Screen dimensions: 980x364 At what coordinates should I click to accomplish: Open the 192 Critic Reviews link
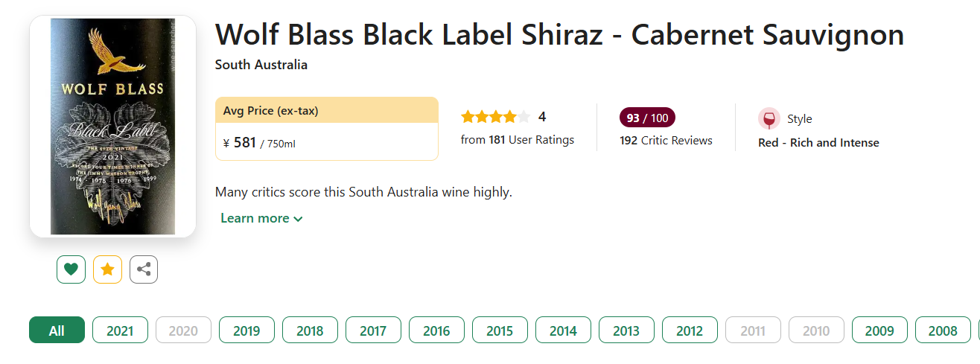tap(666, 140)
